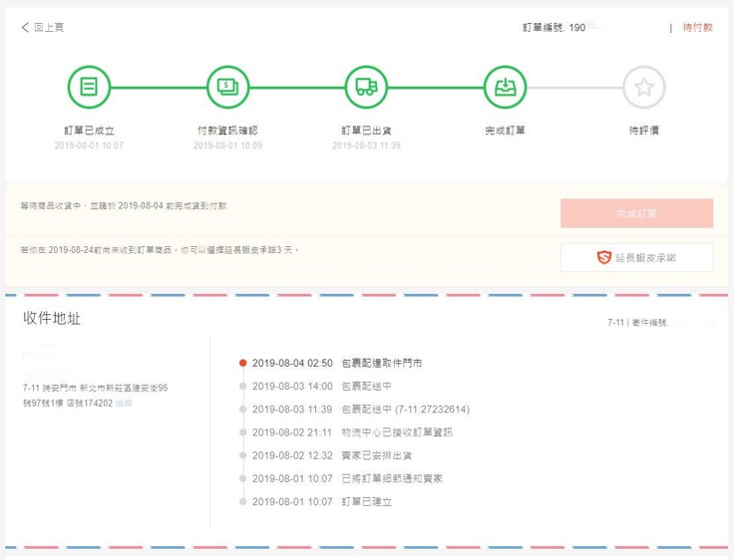
Task: Click the back chevron arrow icon
Action: [x=25, y=28]
